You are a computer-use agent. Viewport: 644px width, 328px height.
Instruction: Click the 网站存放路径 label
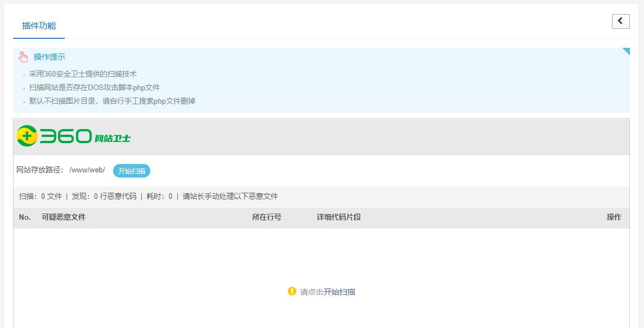pos(41,170)
